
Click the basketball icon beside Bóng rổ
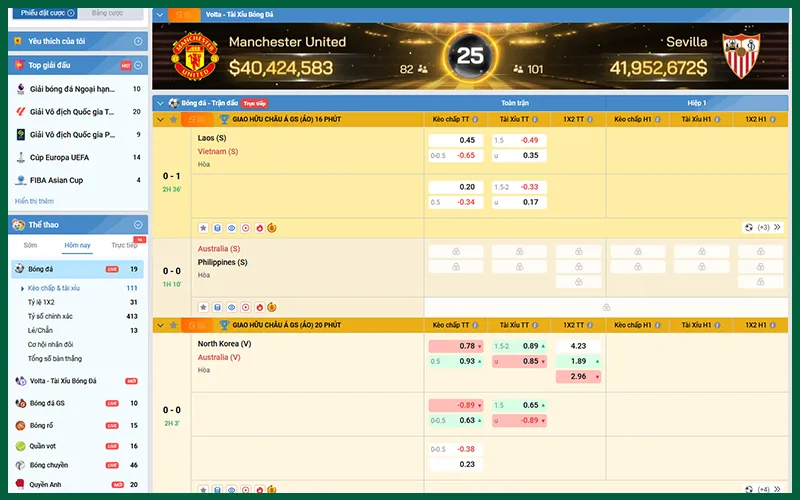(20, 426)
